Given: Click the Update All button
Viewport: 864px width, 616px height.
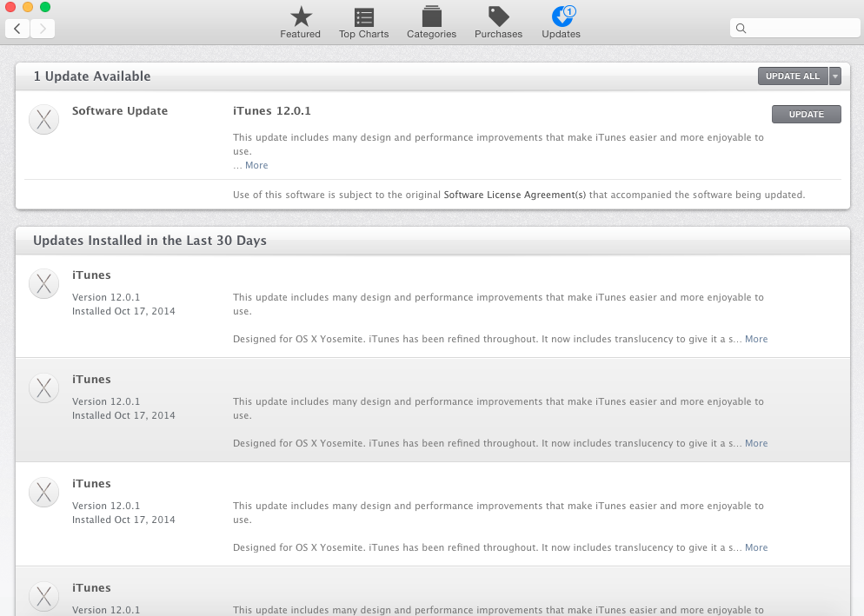Looking at the screenshot, I should click(x=793, y=76).
